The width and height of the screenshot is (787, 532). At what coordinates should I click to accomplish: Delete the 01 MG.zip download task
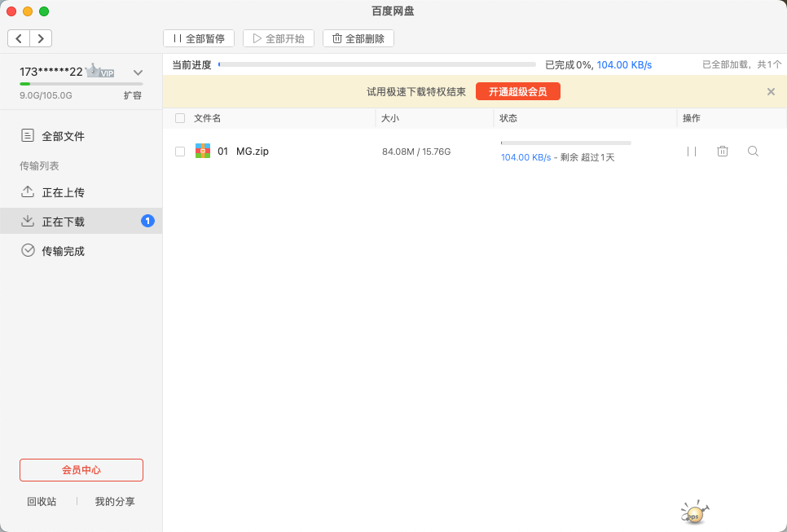723,151
